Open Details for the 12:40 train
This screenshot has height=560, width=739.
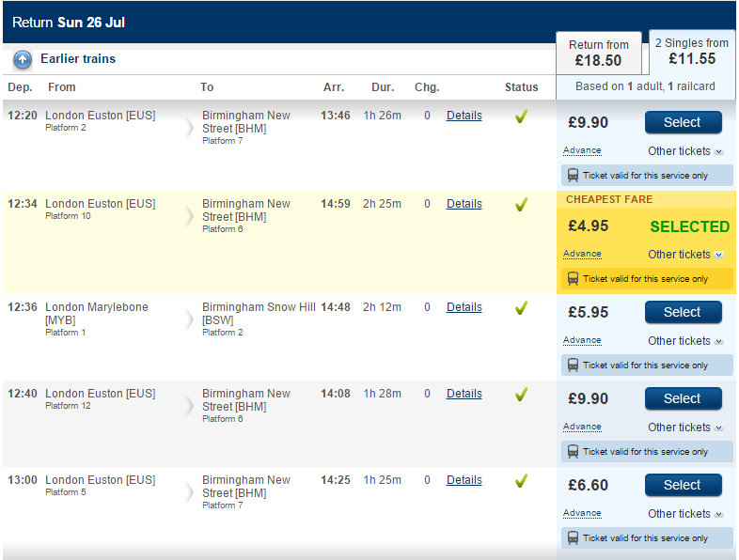click(x=464, y=394)
